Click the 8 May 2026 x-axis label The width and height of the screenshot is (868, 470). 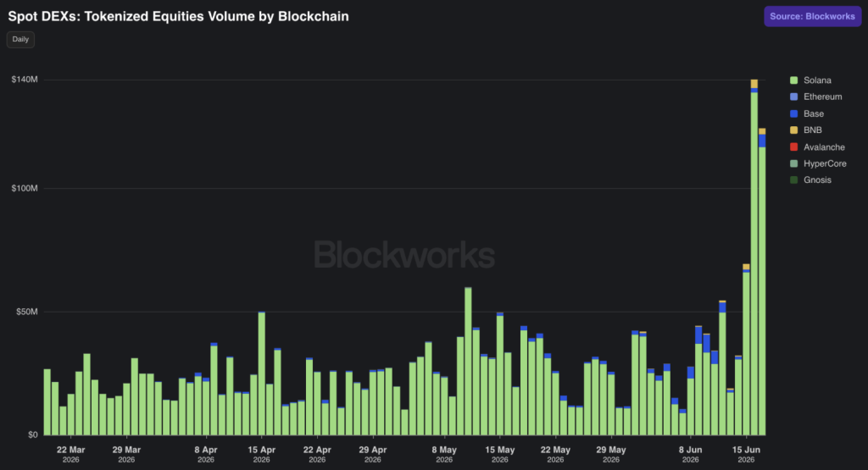coord(444,454)
